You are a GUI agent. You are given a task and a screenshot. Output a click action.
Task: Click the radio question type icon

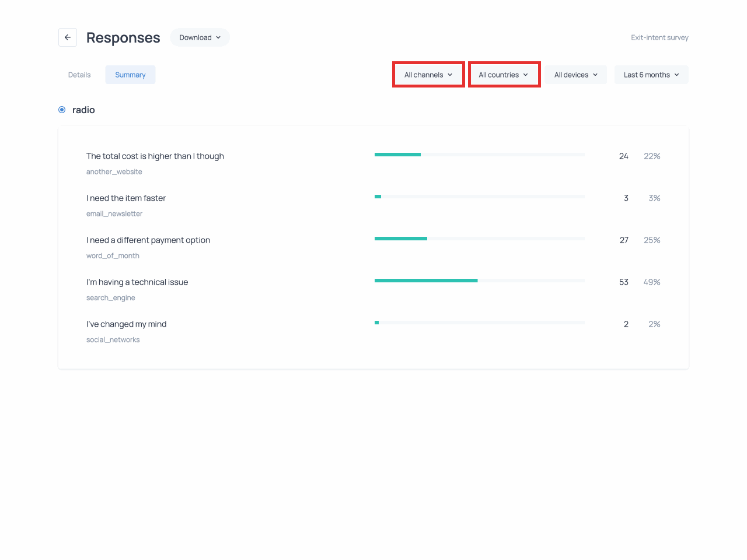tap(62, 110)
